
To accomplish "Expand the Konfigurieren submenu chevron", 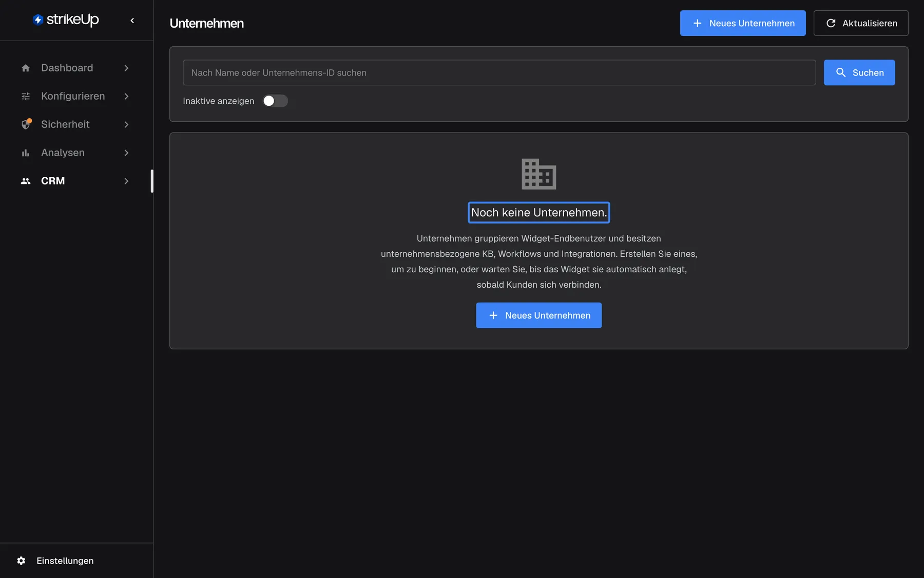I will [x=126, y=96].
